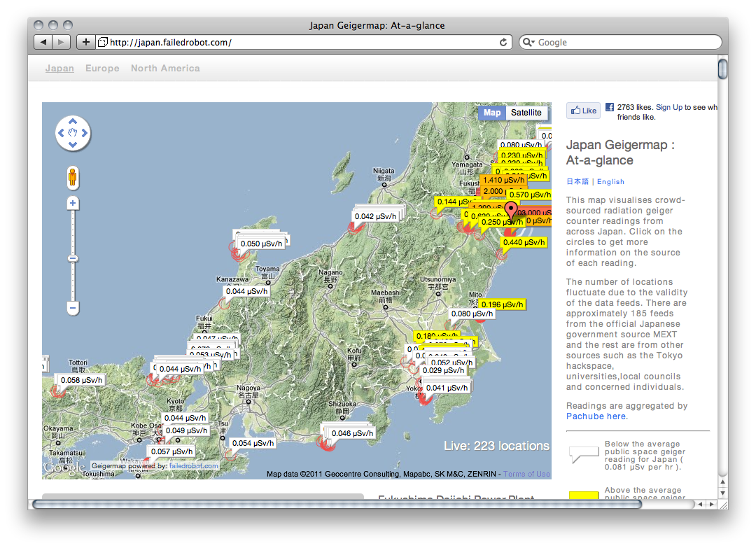Click inside the browser address bar
756x548 pixels.
click(x=280, y=42)
